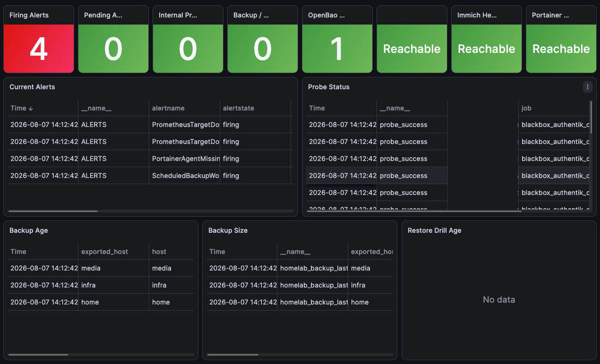The image size is (600, 364).
Task: Sort Backup Size by __name__ column header
Action: pos(295,252)
